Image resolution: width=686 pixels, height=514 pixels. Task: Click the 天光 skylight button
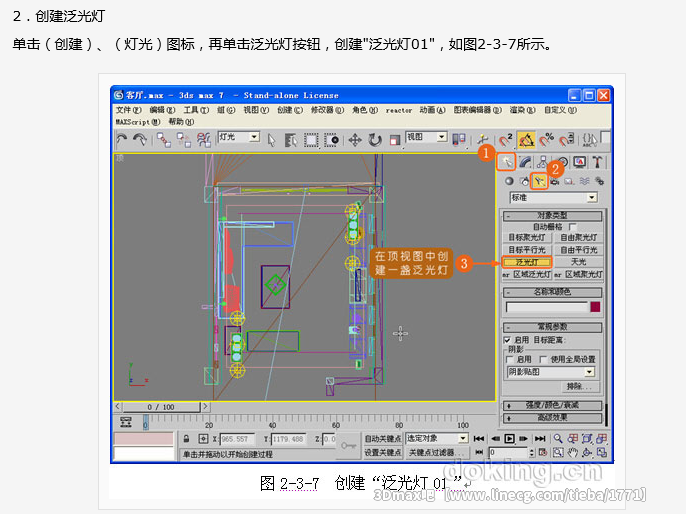point(578,262)
